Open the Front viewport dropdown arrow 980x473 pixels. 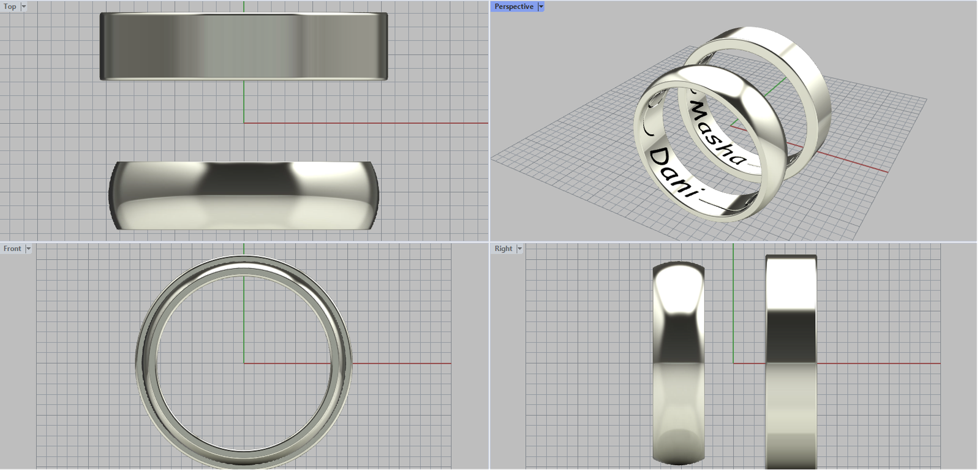[x=28, y=249]
